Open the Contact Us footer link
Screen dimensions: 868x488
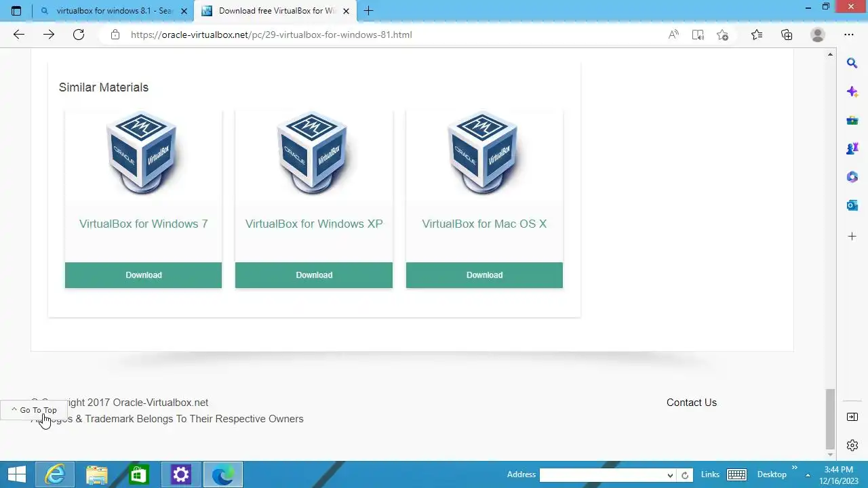point(692,403)
